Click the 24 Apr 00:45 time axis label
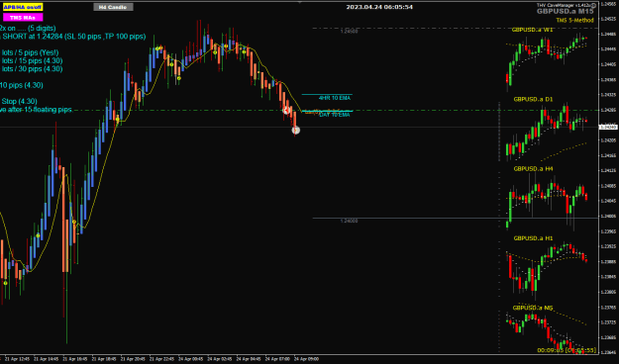Screen dimensions: 619x364 coord(191,359)
